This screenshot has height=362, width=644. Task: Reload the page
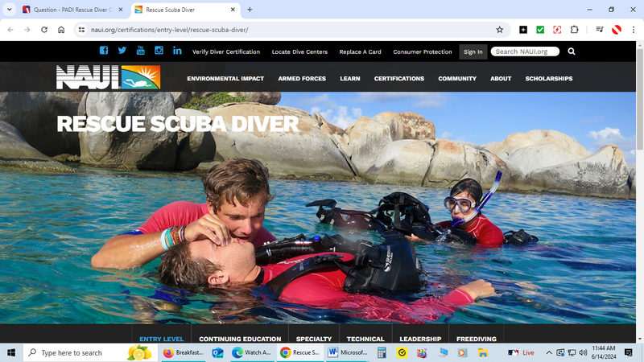click(x=44, y=30)
